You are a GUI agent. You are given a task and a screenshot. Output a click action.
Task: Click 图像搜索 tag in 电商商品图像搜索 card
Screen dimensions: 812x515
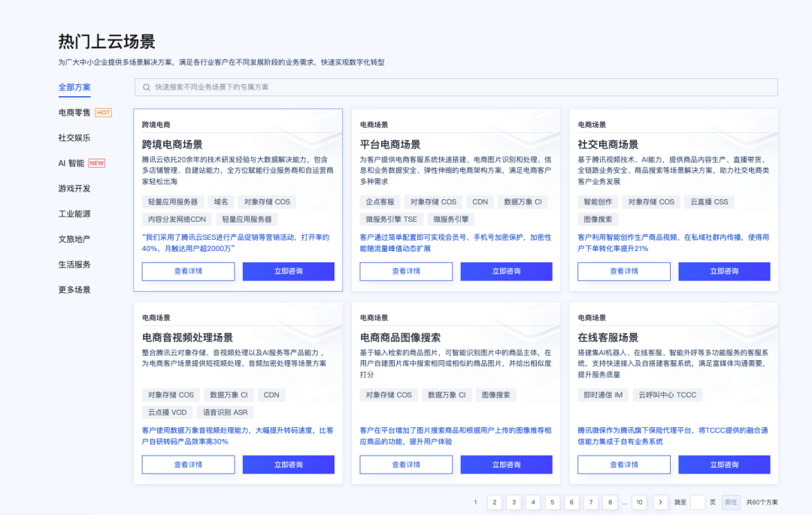tap(495, 395)
